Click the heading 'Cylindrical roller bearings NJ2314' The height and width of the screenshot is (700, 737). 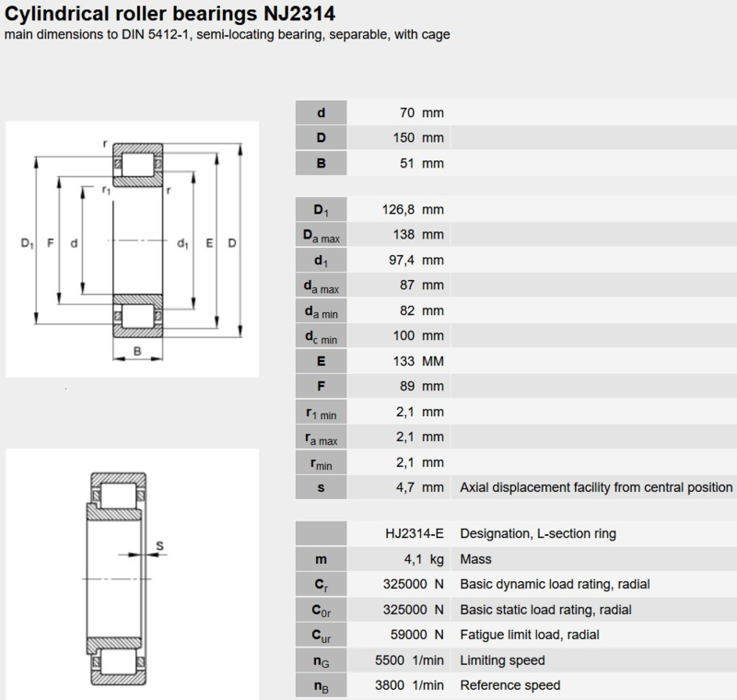170,14
